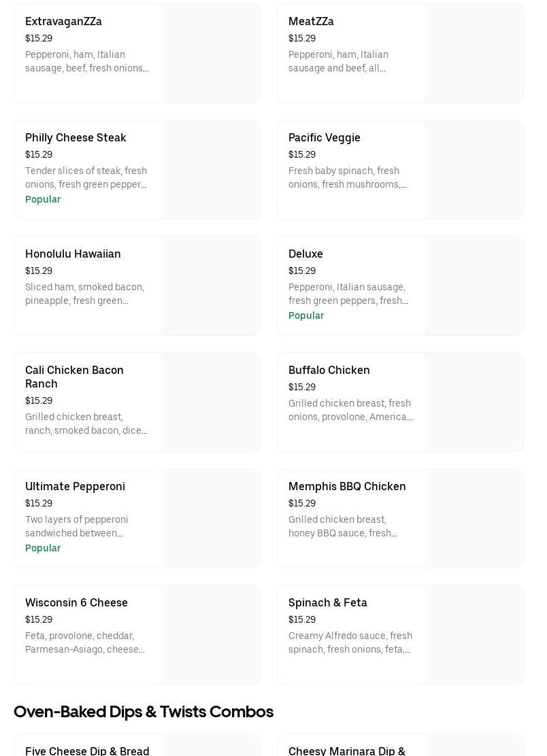Open the Deluxe pizza title
This screenshot has width=547, height=756.
click(x=305, y=254)
